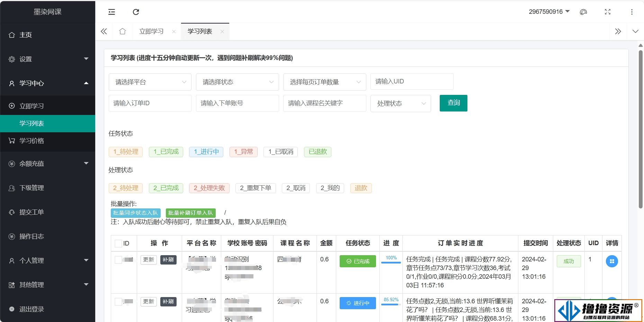
Task: Expand the 个人管理 menu arrow
Action: [x=86, y=260]
